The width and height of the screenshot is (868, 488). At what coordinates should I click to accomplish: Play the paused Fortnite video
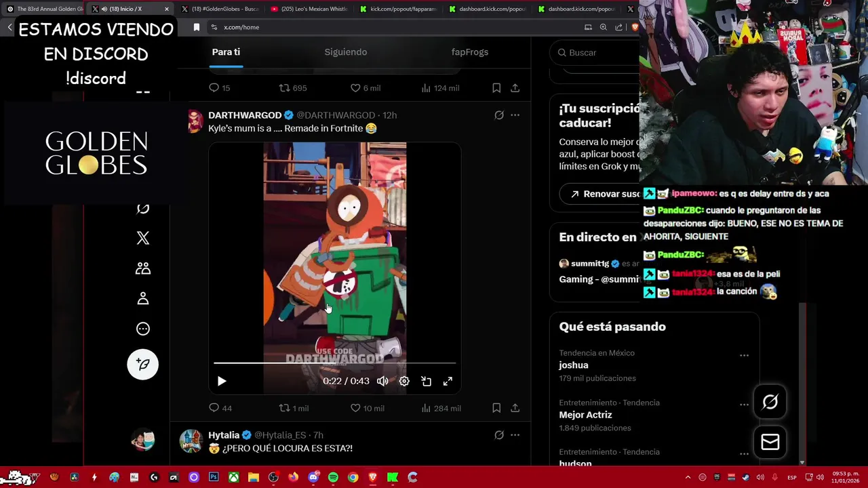tap(221, 381)
